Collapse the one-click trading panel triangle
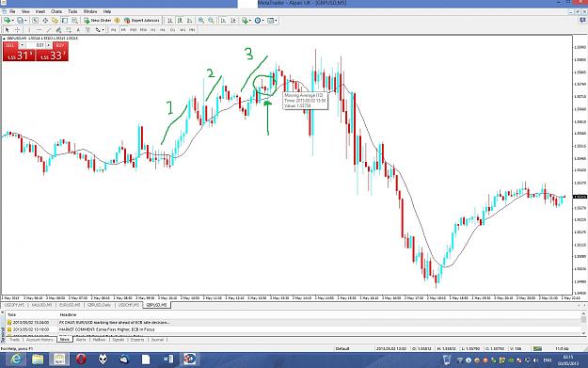 4,39
